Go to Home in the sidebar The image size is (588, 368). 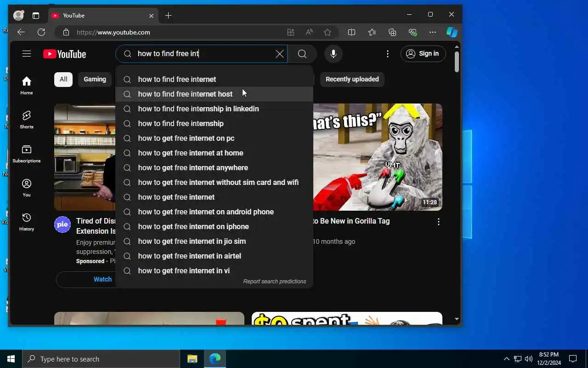27,86
